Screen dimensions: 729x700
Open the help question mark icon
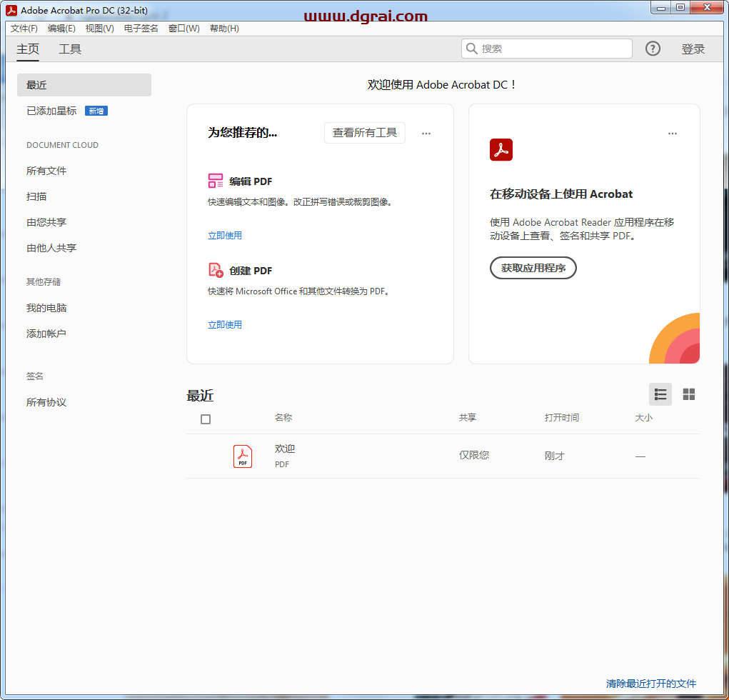coord(653,49)
